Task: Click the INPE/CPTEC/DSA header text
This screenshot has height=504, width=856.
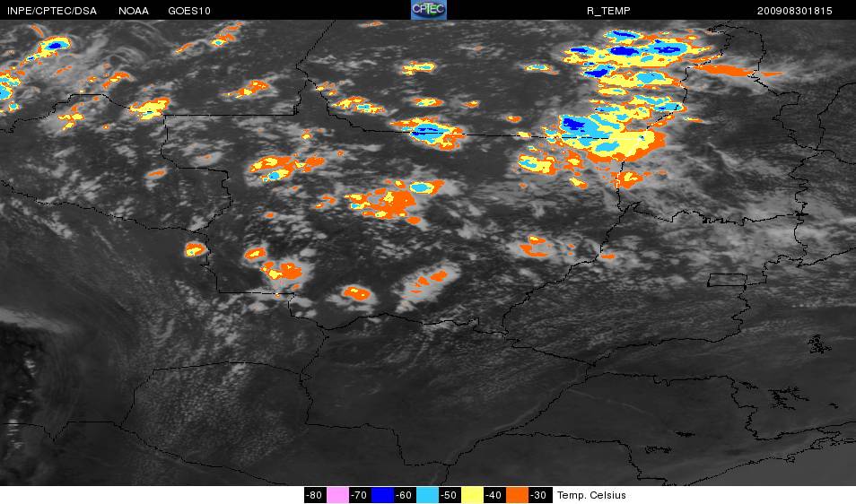Action: coord(52,11)
